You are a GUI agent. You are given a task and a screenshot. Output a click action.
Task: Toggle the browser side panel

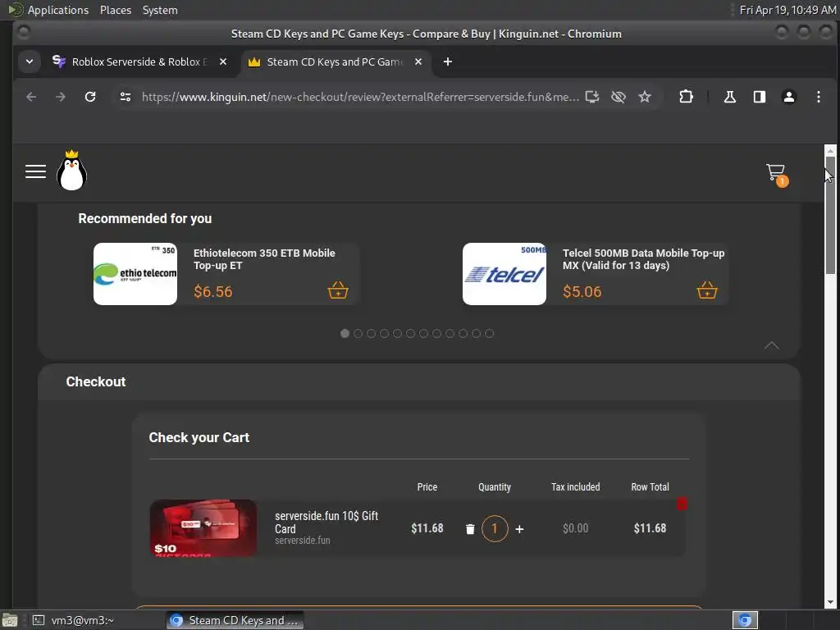[759, 97]
